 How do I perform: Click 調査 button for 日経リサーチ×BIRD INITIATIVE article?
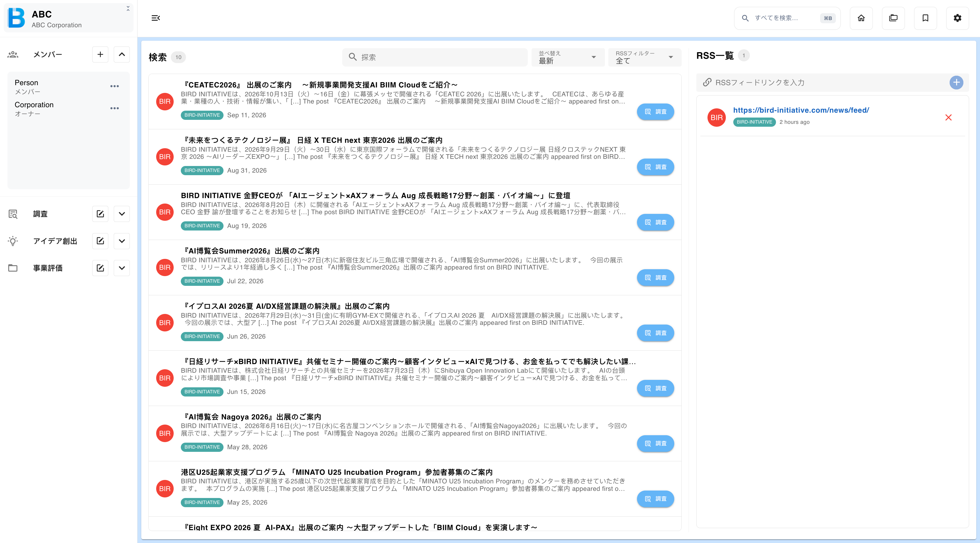(x=656, y=388)
